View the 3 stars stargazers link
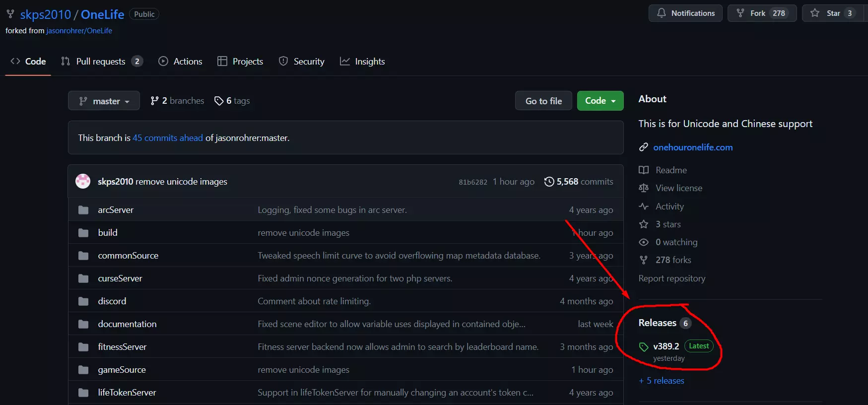868x405 pixels. pos(668,224)
